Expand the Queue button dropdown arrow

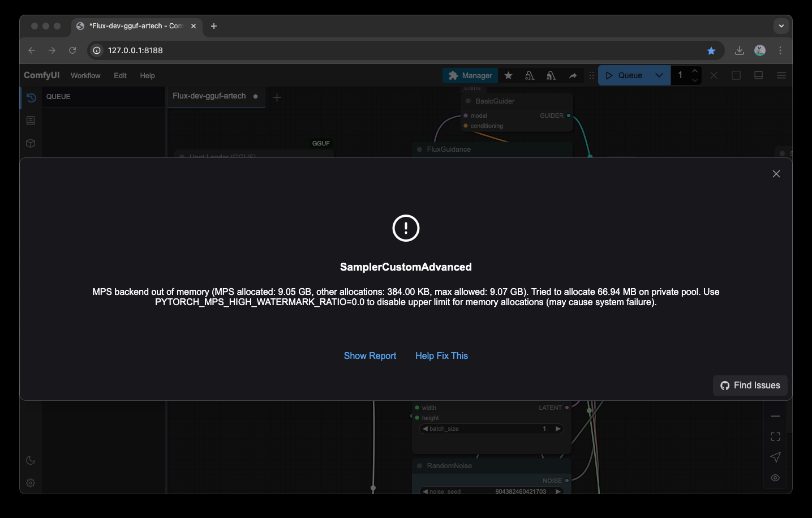pos(659,75)
